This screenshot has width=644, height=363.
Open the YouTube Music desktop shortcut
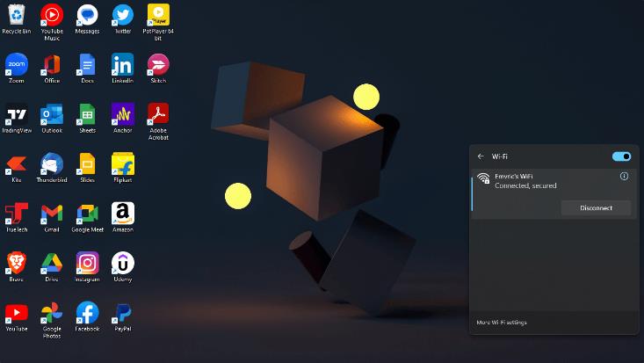(x=52, y=22)
